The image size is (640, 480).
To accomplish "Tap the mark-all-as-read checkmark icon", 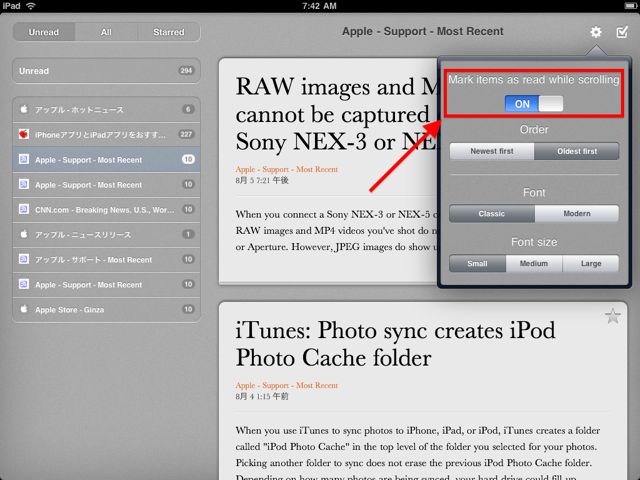I will pos(622,31).
